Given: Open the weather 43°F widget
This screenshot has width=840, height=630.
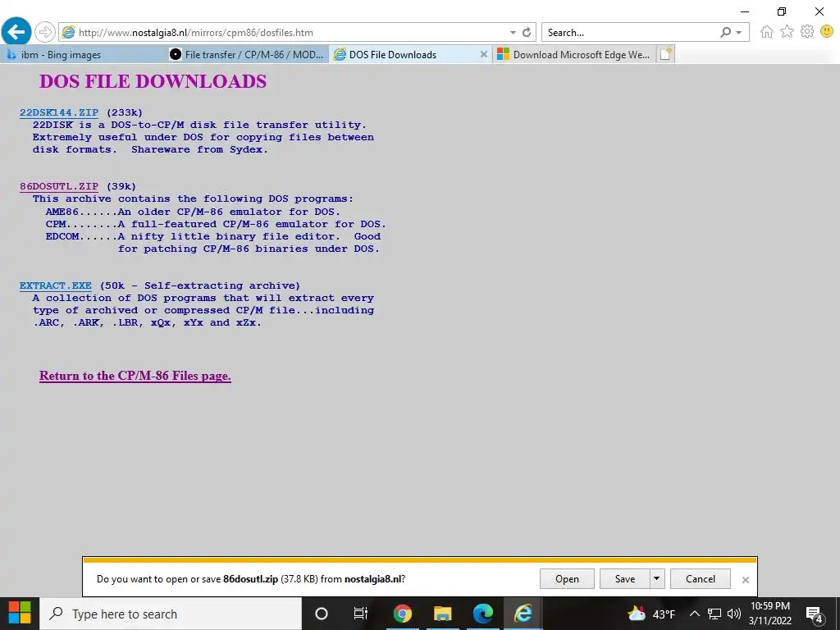Looking at the screenshot, I should click(x=651, y=614).
